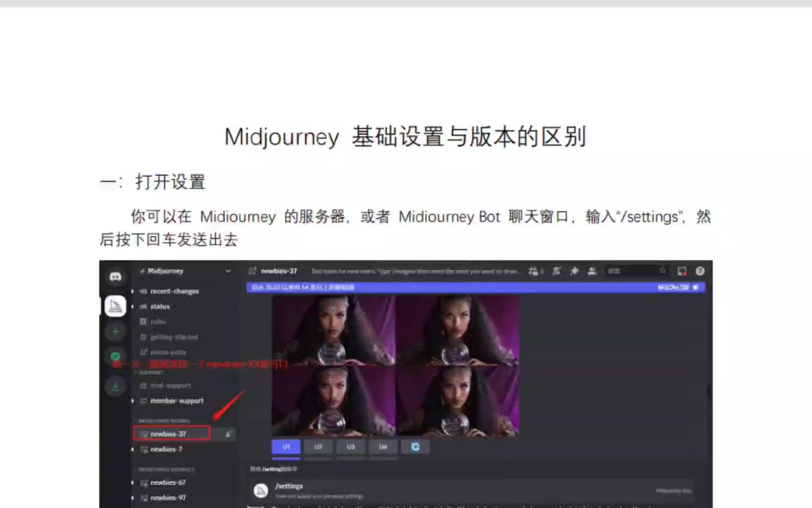Toggle the notification mute bell icon
Screen dimensions: 812x508
556,271
